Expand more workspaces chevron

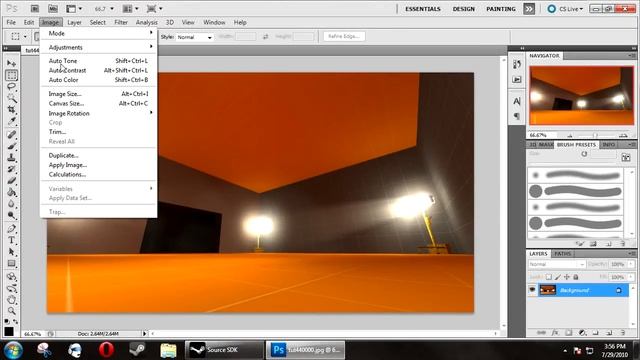(x=529, y=9)
